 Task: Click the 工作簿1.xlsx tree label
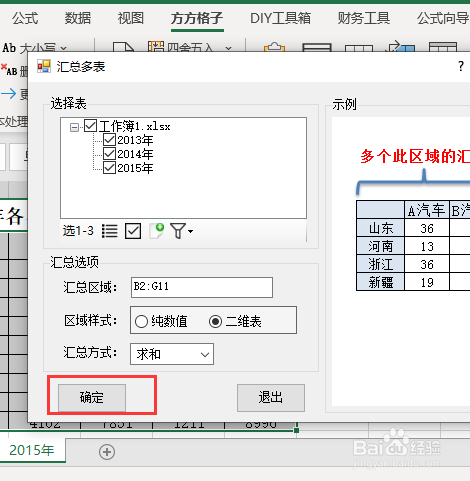coord(135,126)
